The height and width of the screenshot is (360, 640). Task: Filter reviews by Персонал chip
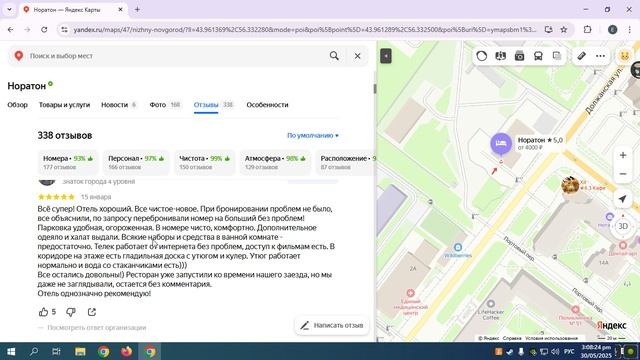coord(136,162)
